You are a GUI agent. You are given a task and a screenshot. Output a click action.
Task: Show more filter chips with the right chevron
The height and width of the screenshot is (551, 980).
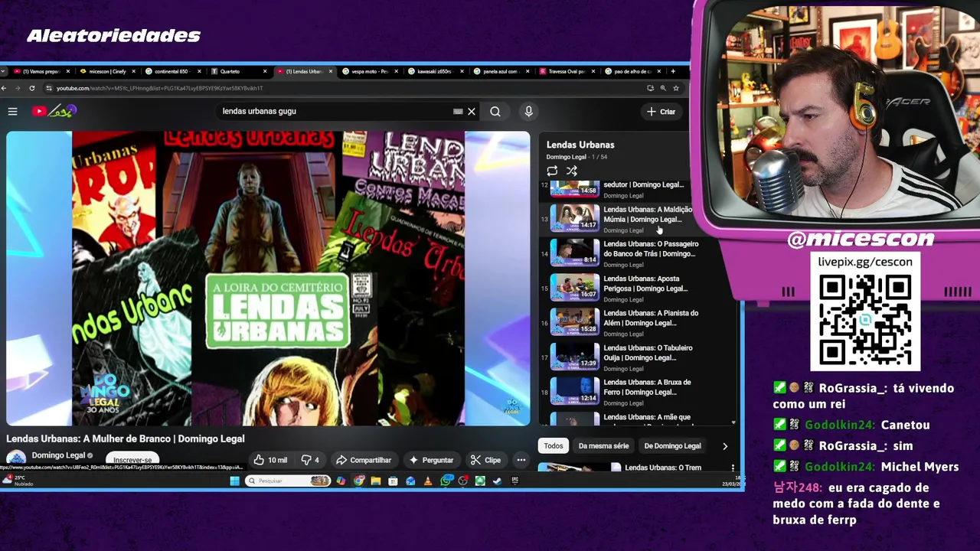725,446
